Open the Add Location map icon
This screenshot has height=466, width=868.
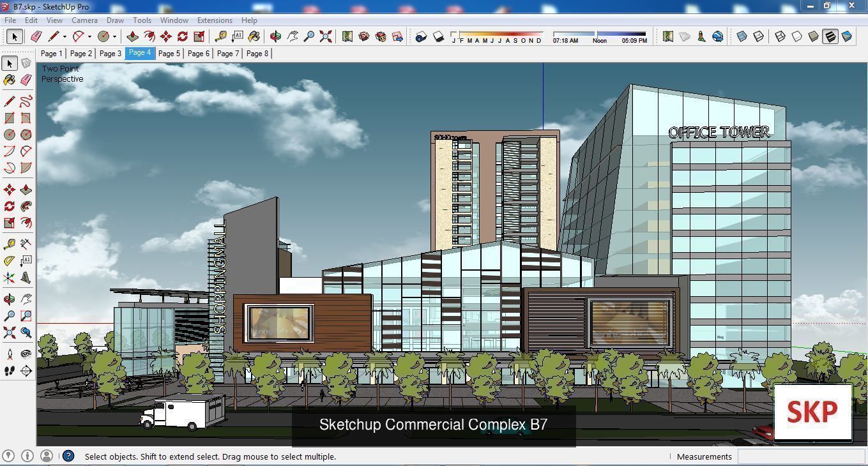[347, 36]
